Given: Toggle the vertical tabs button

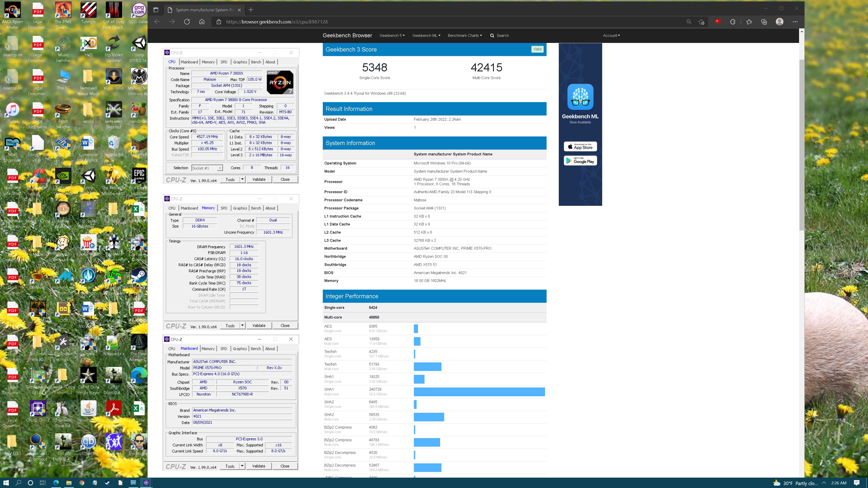Looking at the screenshot, I should tap(155, 10).
